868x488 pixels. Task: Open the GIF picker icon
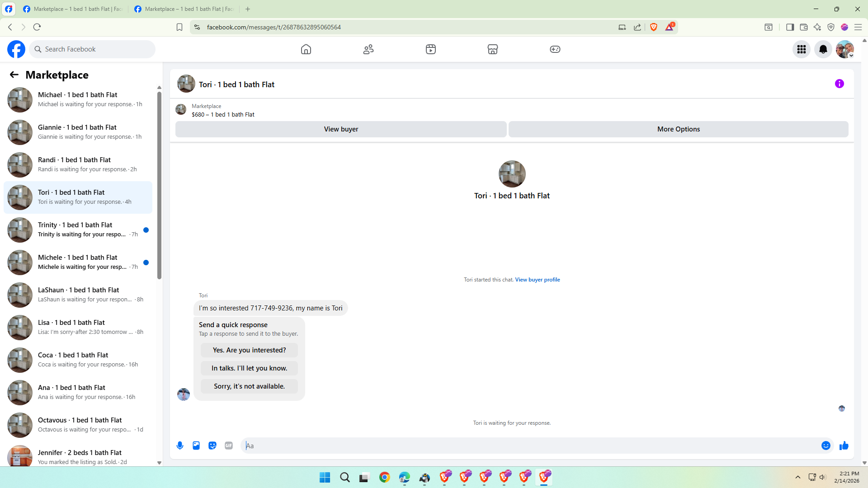coord(229,446)
